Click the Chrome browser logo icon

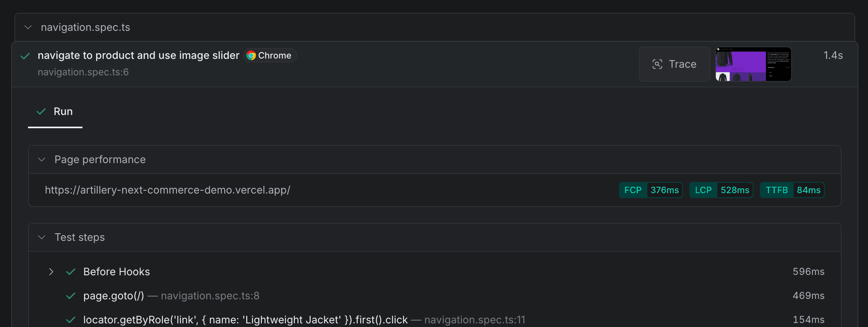pyautogui.click(x=251, y=55)
